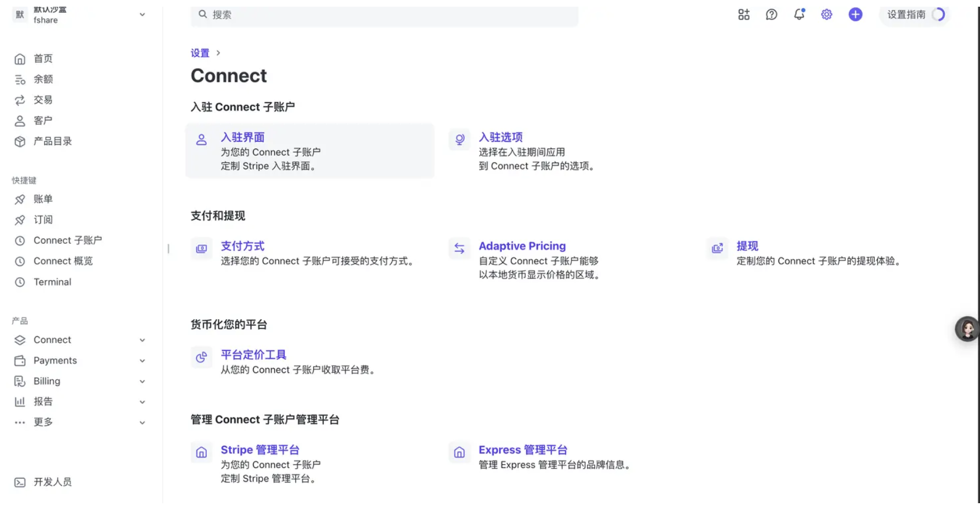Click the settings gear icon
This screenshot has width=980, height=511.
[x=827, y=15]
